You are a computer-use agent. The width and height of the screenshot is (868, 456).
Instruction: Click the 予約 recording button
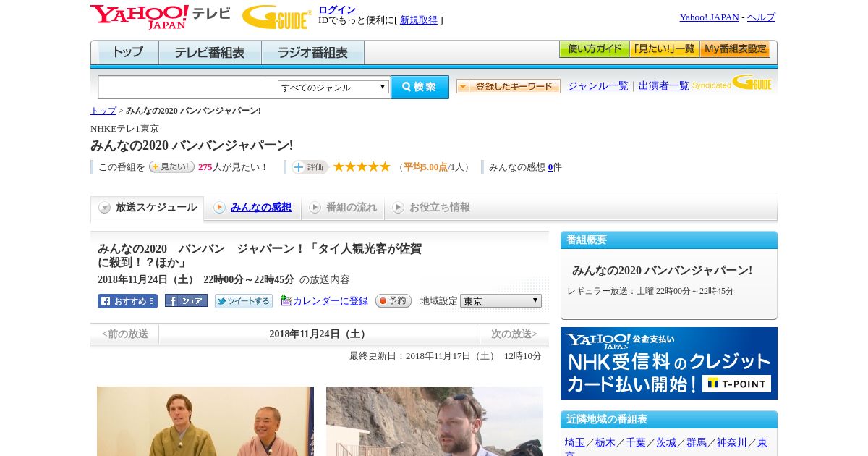tap(393, 301)
